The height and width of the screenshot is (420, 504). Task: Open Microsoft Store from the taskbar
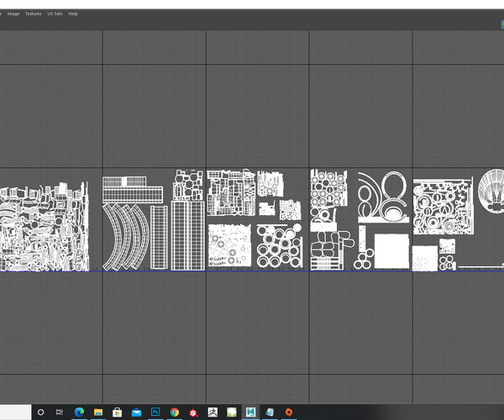[x=118, y=412]
